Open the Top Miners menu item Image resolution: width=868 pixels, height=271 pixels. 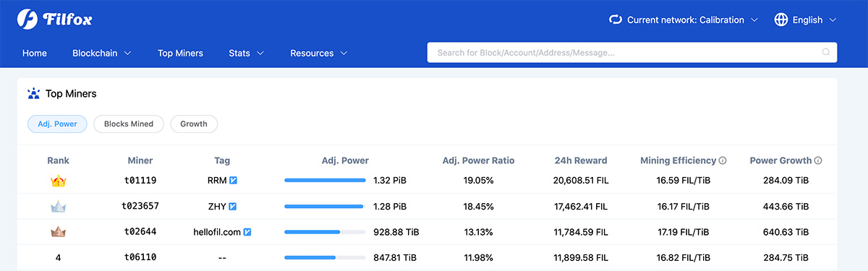[x=180, y=53]
